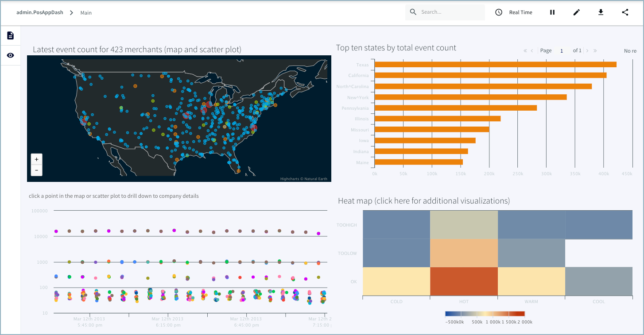
Task: Select the Main breadcrumb item
Action: click(x=86, y=13)
